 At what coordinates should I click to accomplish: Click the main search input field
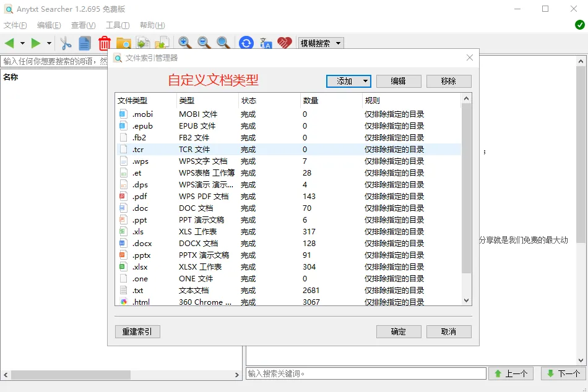[54, 61]
